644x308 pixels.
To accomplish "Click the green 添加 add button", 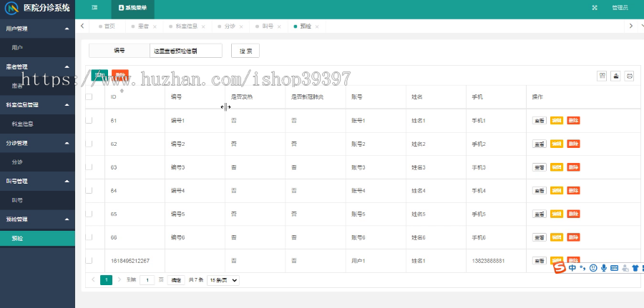I will [99, 75].
